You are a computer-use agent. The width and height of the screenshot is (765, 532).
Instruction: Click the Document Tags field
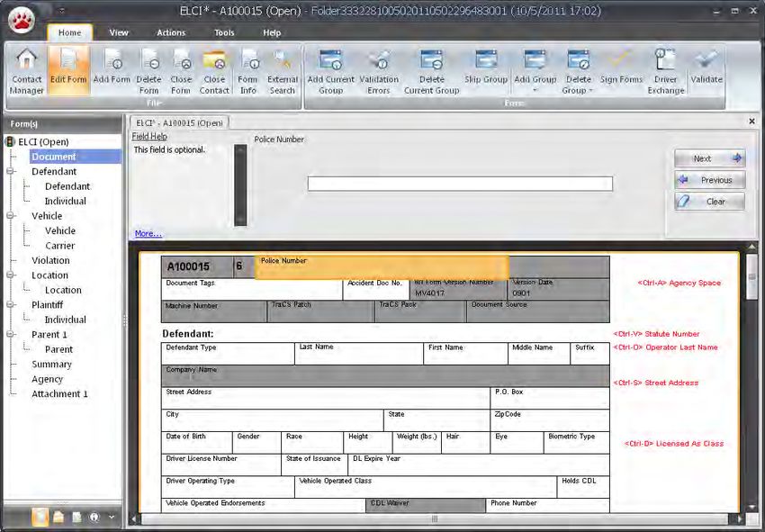click(x=252, y=289)
